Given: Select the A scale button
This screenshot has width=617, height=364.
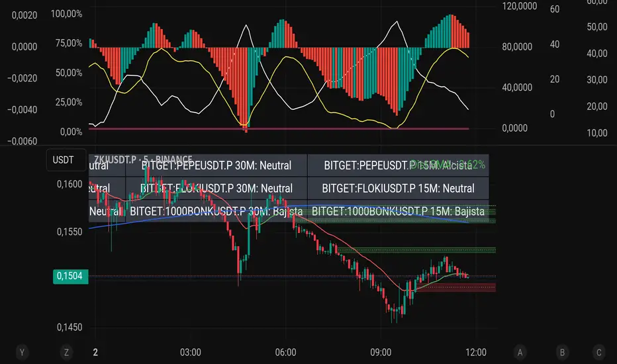Looking at the screenshot, I should click(x=520, y=352).
